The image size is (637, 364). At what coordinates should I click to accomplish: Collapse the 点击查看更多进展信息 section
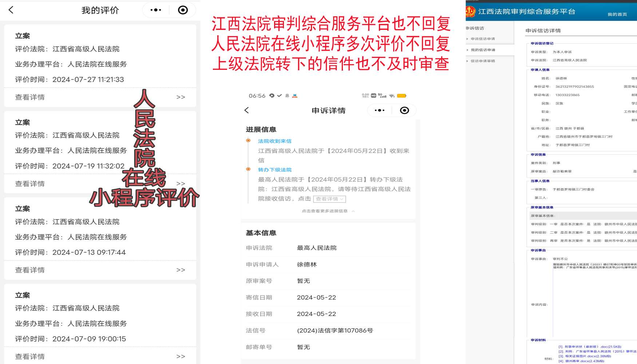point(328,211)
